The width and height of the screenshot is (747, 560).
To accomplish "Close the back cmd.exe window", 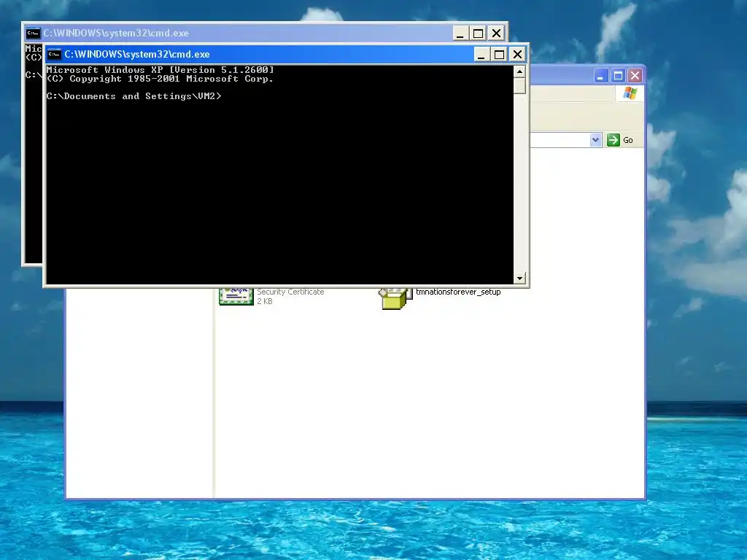I will (496, 34).
